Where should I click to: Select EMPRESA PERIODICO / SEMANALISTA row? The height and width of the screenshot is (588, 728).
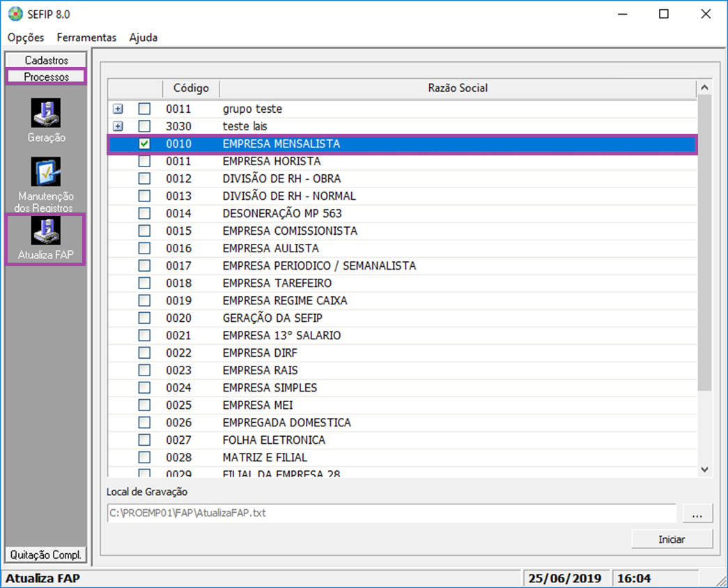coord(403,265)
